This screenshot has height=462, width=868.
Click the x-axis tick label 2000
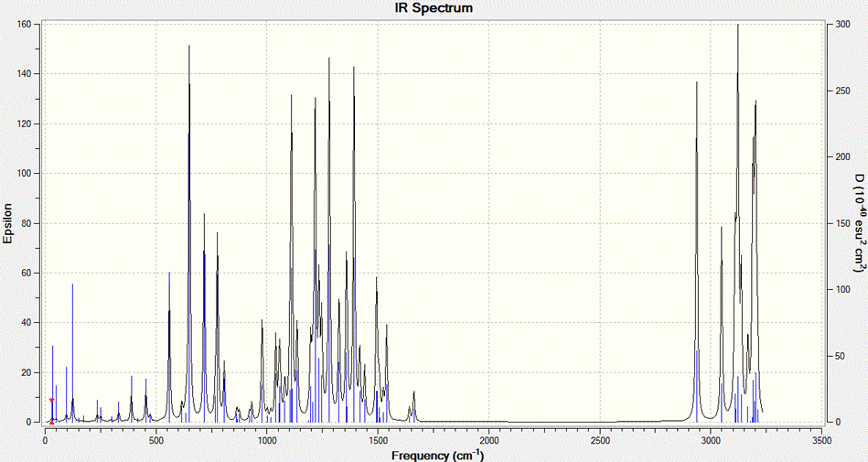[489, 441]
